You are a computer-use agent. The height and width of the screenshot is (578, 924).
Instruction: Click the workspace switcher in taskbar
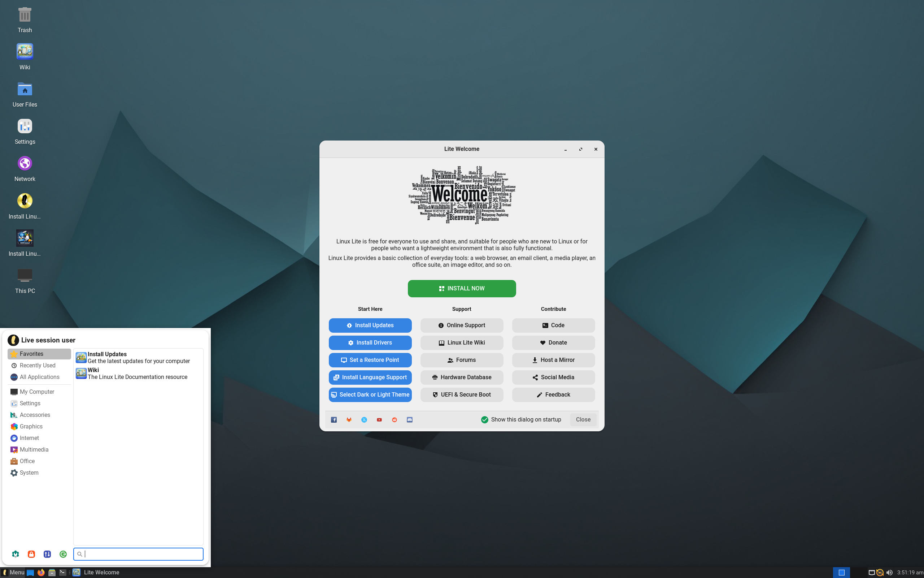pyautogui.click(x=841, y=572)
